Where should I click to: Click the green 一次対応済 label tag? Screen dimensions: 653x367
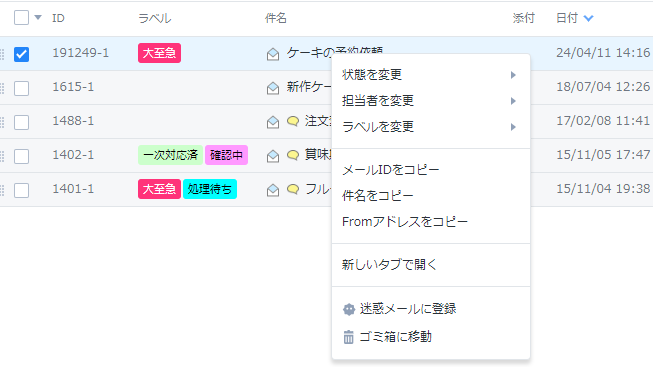click(170, 155)
